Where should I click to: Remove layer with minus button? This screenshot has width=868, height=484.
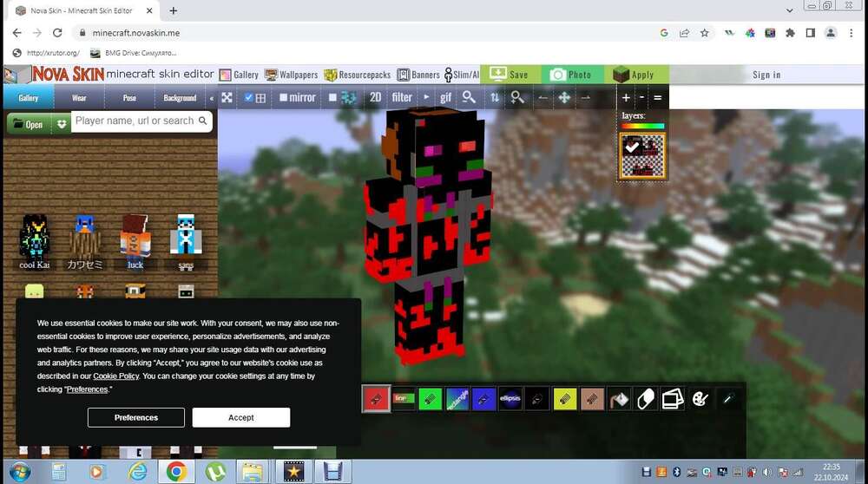tap(641, 97)
